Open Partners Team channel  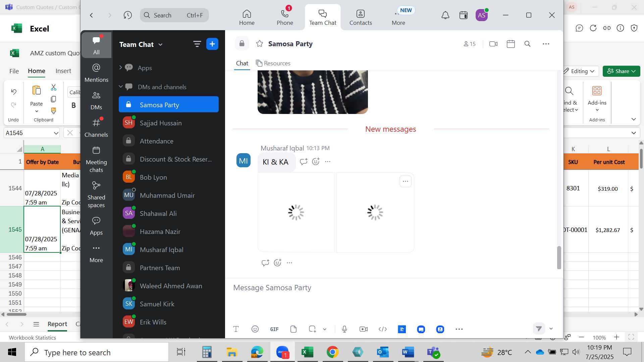point(169,268)
